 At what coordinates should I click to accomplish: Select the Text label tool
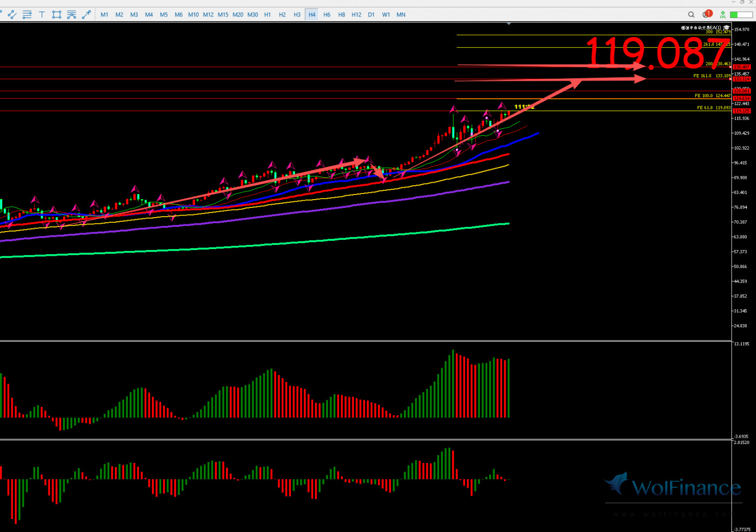[x=42, y=14]
